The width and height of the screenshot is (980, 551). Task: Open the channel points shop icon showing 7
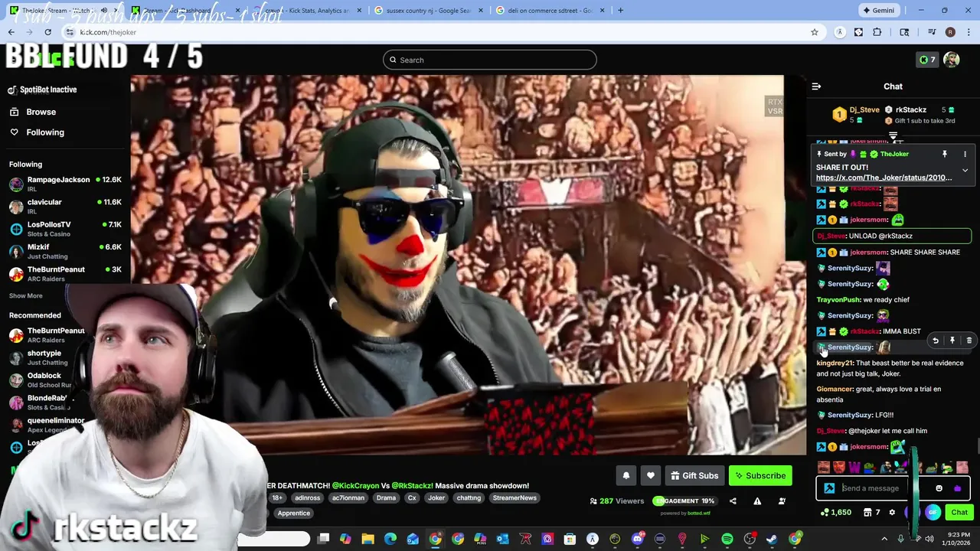(x=872, y=513)
